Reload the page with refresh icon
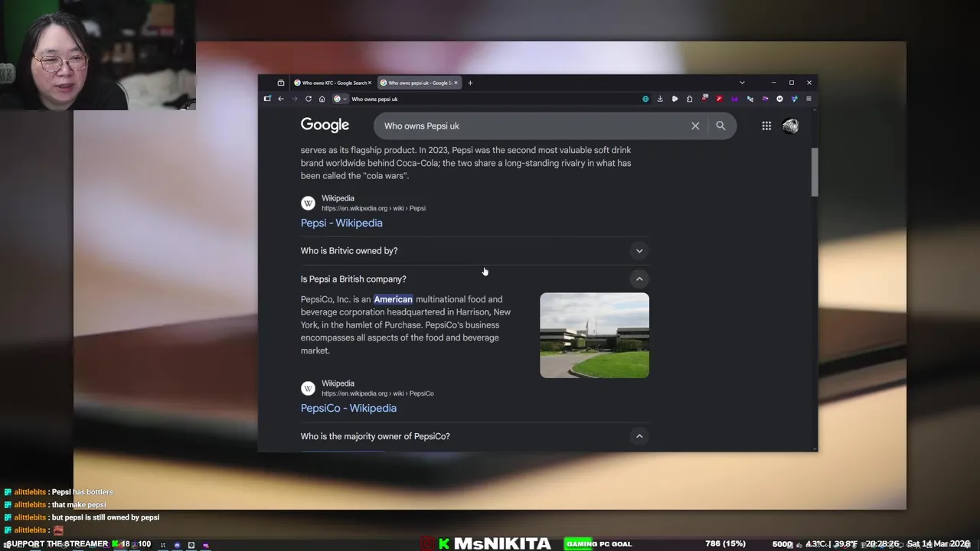The width and height of the screenshot is (980, 551). (x=309, y=99)
